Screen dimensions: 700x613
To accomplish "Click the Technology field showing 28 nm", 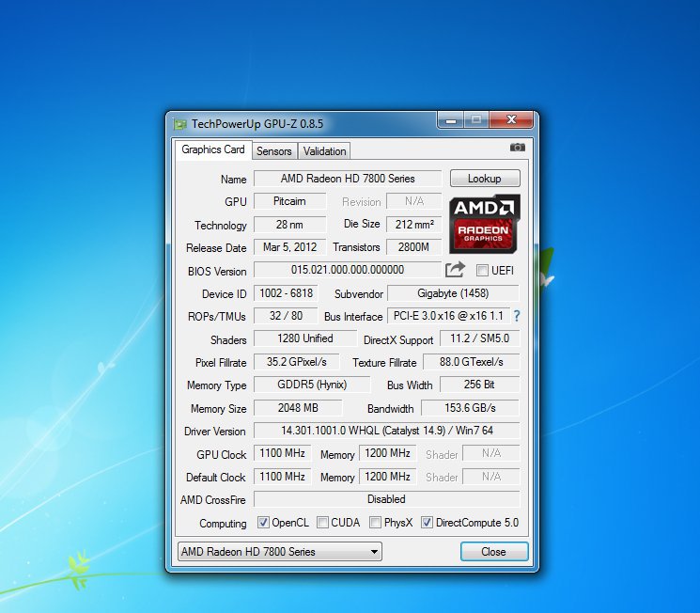I will [289, 225].
